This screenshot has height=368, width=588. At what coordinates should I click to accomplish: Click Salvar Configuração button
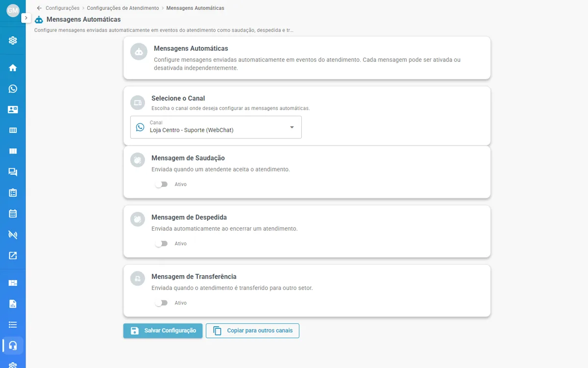pos(163,331)
